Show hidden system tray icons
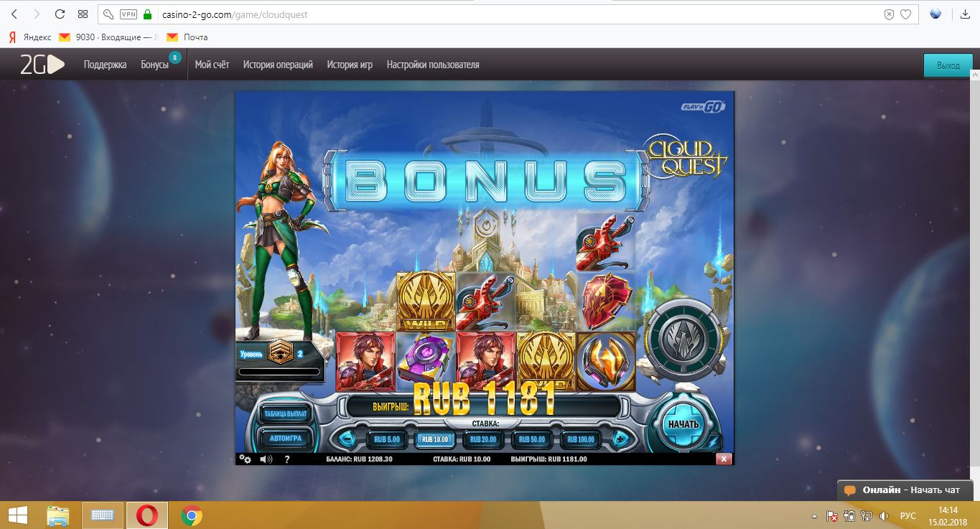Viewport: 980px width, 529px height. click(814, 516)
